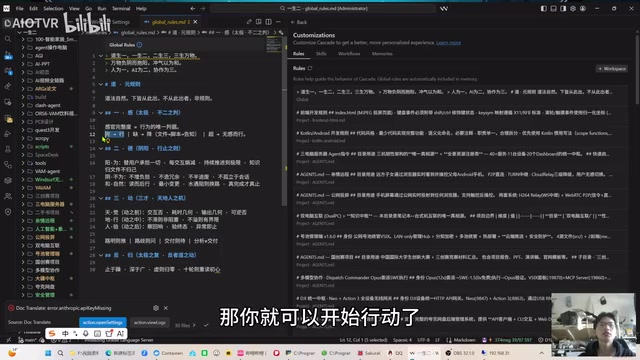
Task: Click the editor minimap
Action: coord(273,45)
